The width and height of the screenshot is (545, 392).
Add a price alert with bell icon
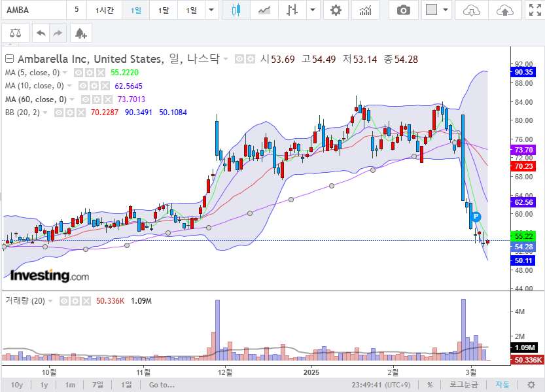(80, 33)
